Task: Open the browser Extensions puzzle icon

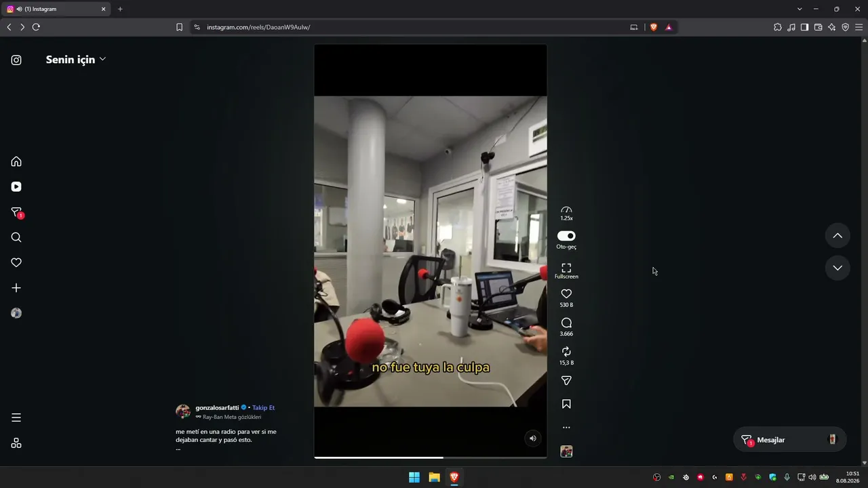Action: (x=778, y=27)
